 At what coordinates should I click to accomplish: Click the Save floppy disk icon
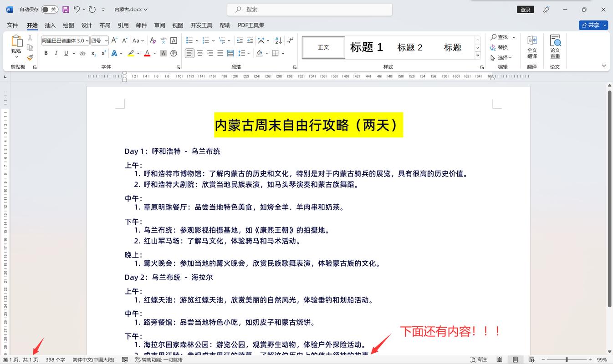pyautogui.click(x=66, y=9)
